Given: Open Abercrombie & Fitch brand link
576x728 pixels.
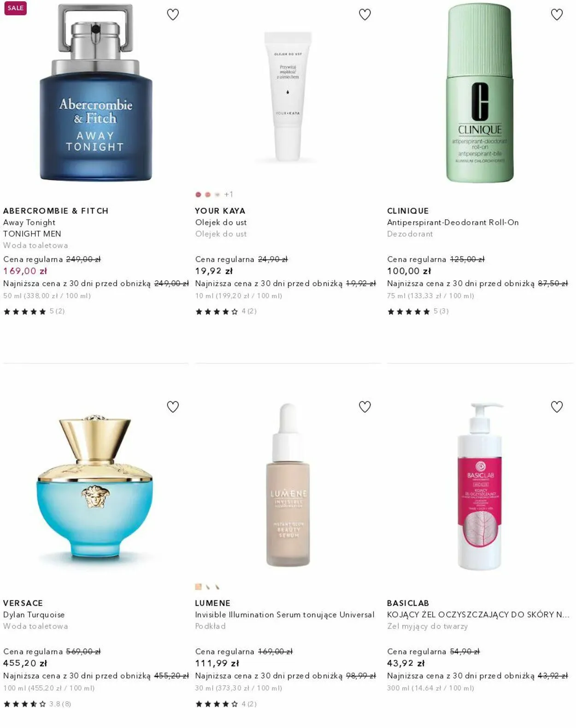Looking at the screenshot, I should click(x=56, y=211).
